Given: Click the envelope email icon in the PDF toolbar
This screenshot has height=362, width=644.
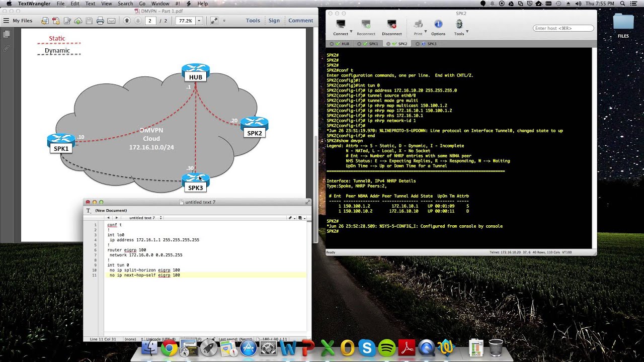Looking at the screenshot, I should point(111,21).
